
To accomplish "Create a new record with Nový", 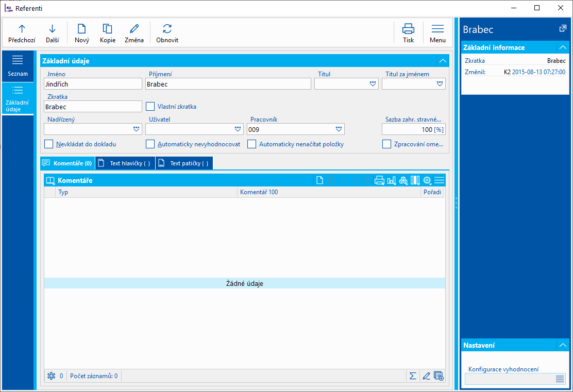I will [x=82, y=33].
